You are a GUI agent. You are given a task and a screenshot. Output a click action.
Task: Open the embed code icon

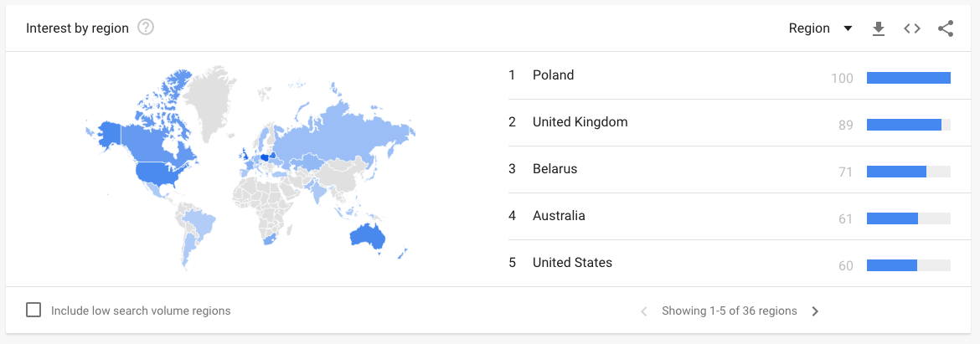click(x=912, y=28)
